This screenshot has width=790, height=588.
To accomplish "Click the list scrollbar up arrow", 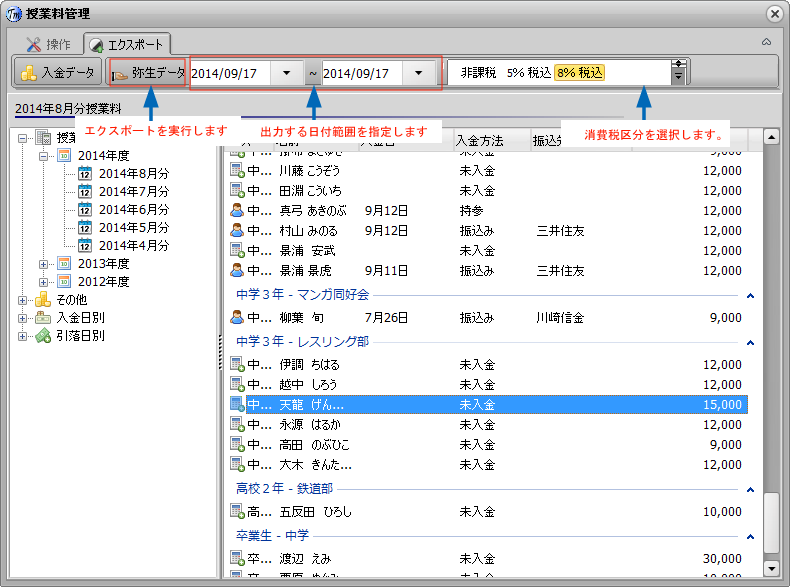I will point(771,137).
